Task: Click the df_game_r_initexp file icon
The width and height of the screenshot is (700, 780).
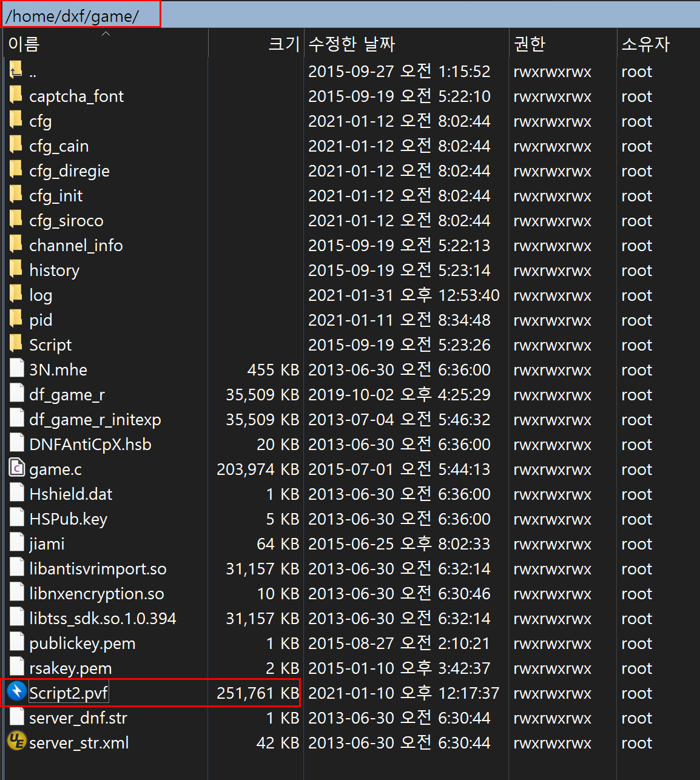Action: (x=16, y=419)
